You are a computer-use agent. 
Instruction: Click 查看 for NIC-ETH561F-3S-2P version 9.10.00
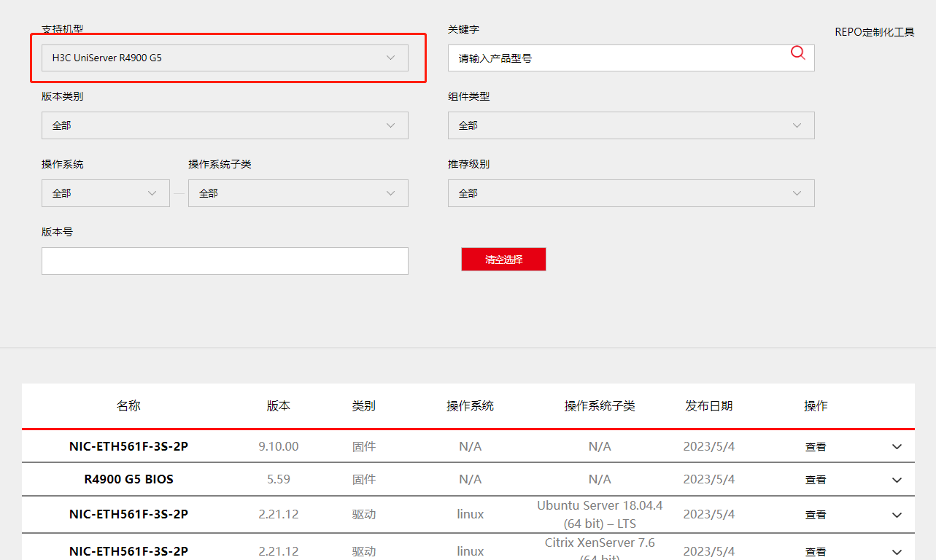pyautogui.click(x=816, y=447)
